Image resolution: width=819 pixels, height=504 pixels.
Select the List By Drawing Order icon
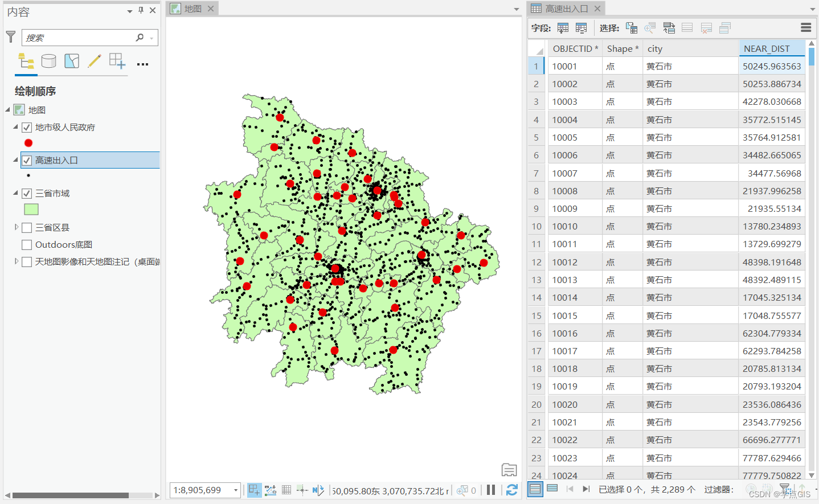[x=26, y=61]
